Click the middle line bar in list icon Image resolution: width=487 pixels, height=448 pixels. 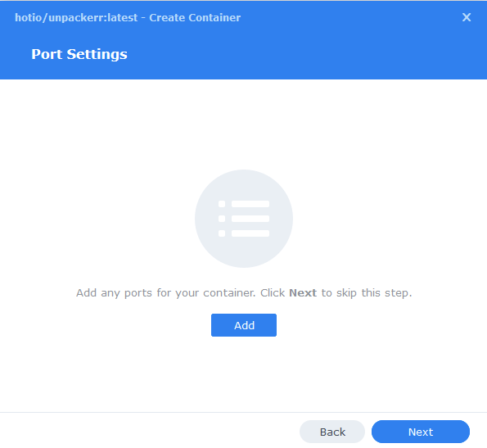click(x=250, y=219)
